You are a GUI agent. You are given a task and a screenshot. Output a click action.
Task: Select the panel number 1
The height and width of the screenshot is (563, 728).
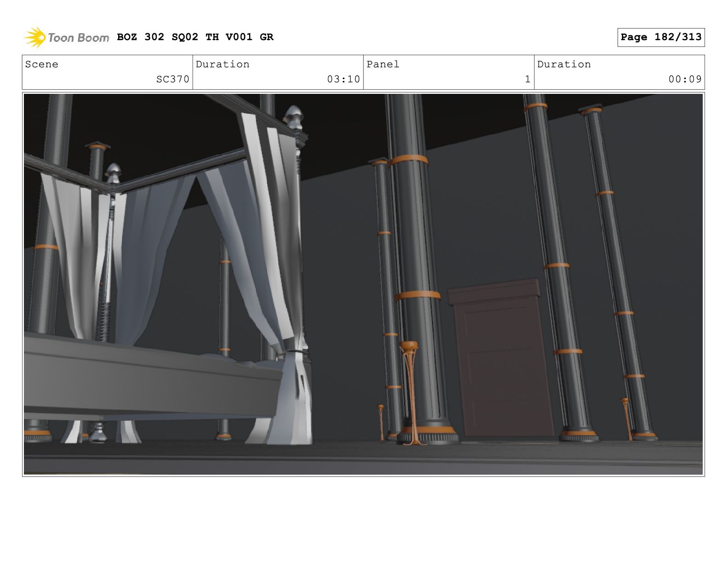point(528,79)
